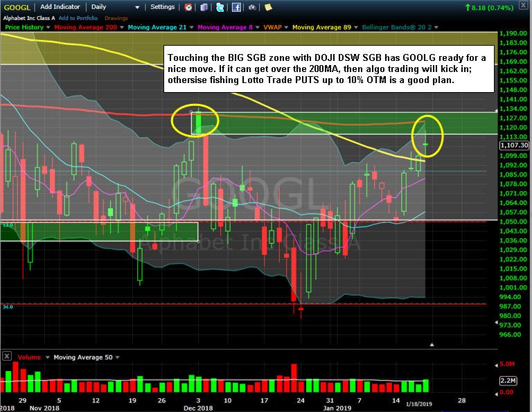Expand the VWAP indicator dropdown arrow

point(286,27)
